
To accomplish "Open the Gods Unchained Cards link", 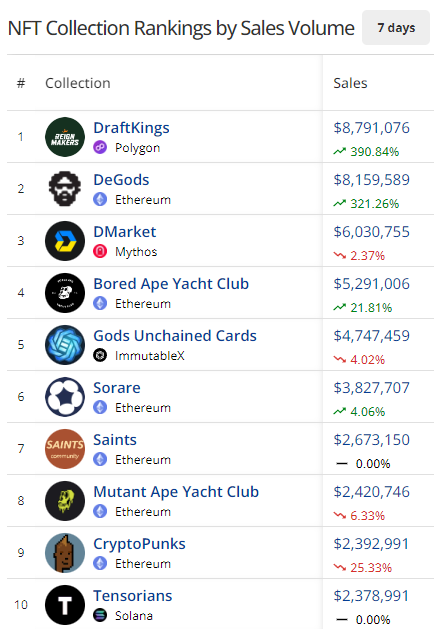I will [x=175, y=336].
